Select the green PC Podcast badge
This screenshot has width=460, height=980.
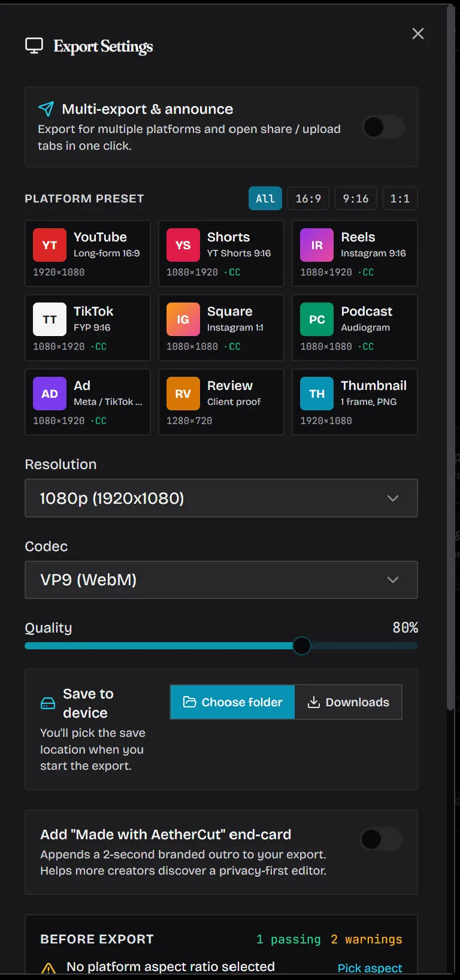pos(317,319)
